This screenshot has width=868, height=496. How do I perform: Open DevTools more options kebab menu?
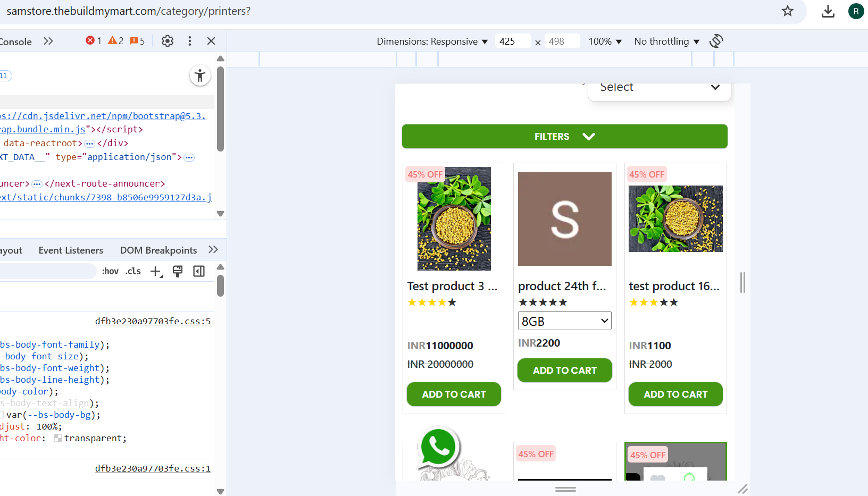pyautogui.click(x=190, y=41)
